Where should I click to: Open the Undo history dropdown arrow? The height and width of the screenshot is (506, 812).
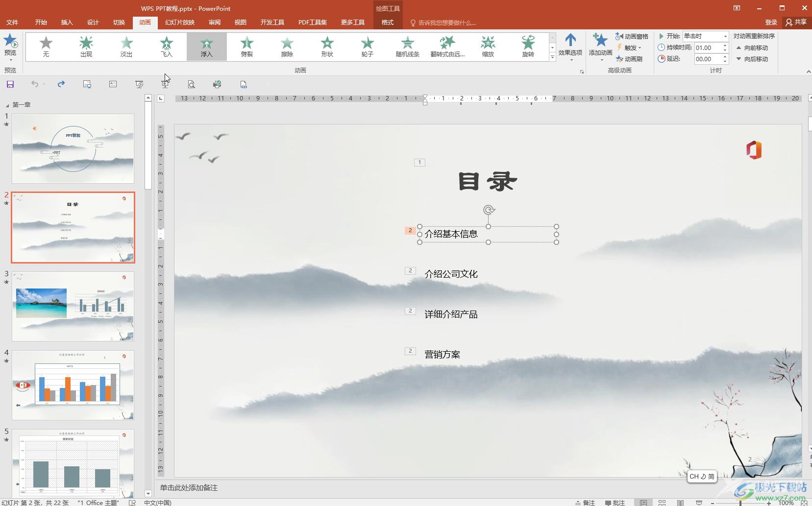44,84
